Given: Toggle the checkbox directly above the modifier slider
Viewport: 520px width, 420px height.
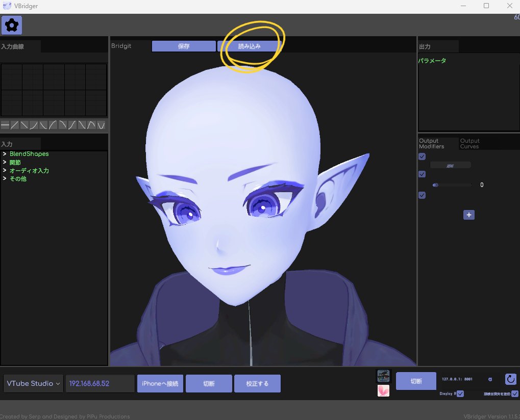Looking at the screenshot, I should click(422, 174).
